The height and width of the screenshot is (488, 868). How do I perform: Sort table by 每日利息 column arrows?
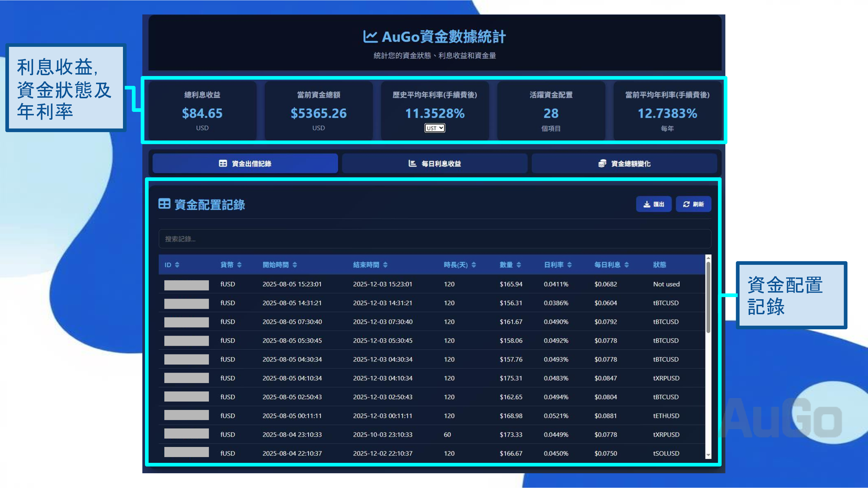626,265
